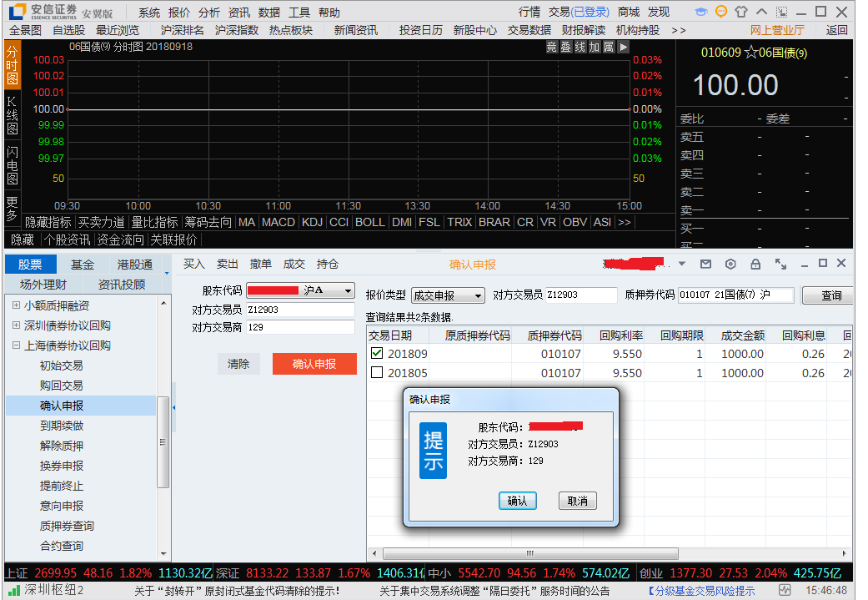Click 取消 in the 确认申报 dialog
The image size is (868, 600).
click(577, 501)
